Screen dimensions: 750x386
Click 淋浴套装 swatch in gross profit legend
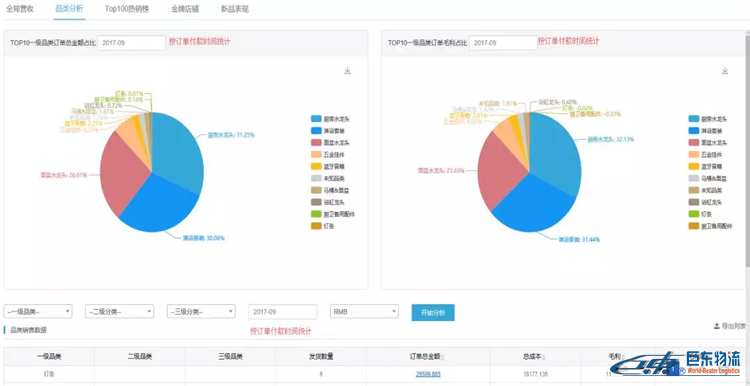click(694, 131)
